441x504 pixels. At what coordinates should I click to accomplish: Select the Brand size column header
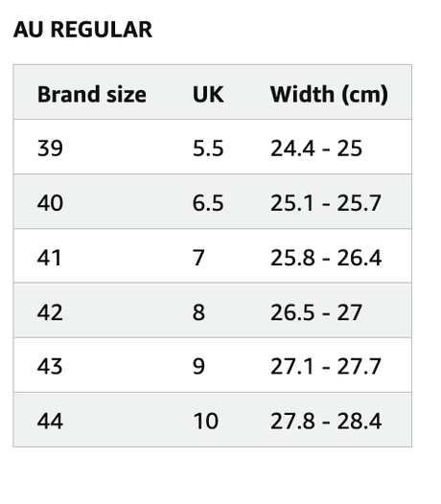point(92,95)
